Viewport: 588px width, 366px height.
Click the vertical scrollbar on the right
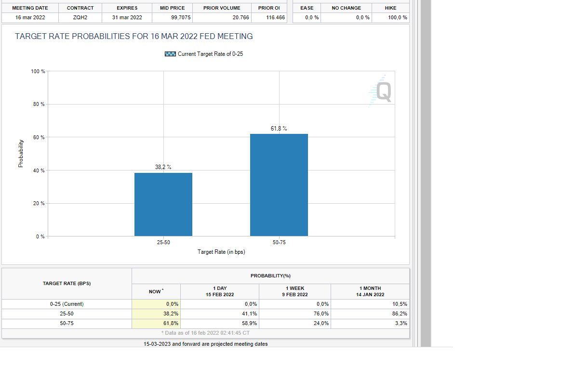[x=426, y=173]
